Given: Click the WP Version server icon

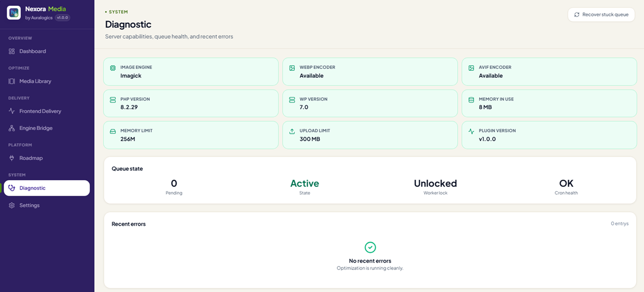Looking at the screenshot, I should (292, 100).
